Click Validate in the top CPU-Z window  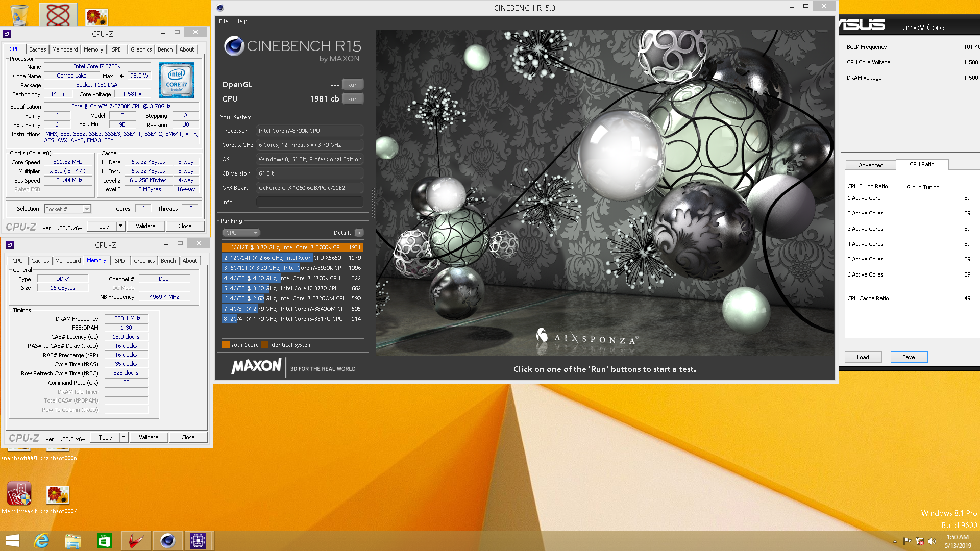(x=145, y=226)
